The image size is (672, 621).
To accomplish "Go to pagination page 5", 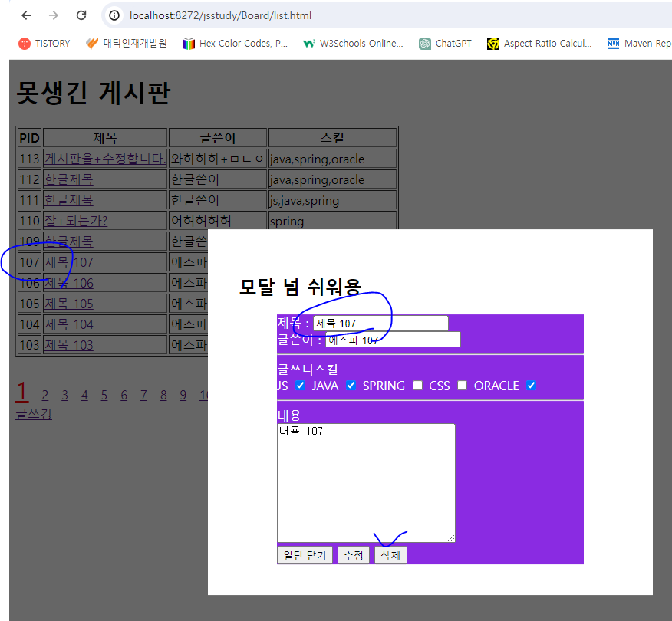I will (104, 396).
